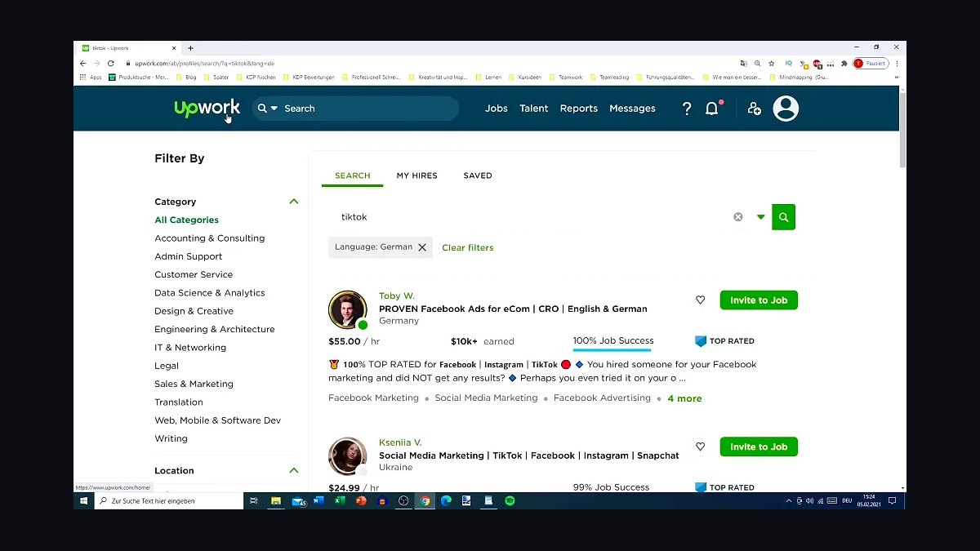Screen dimensions: 980x551
Task: Show hidden system tray icons
Action: point(789,500)
